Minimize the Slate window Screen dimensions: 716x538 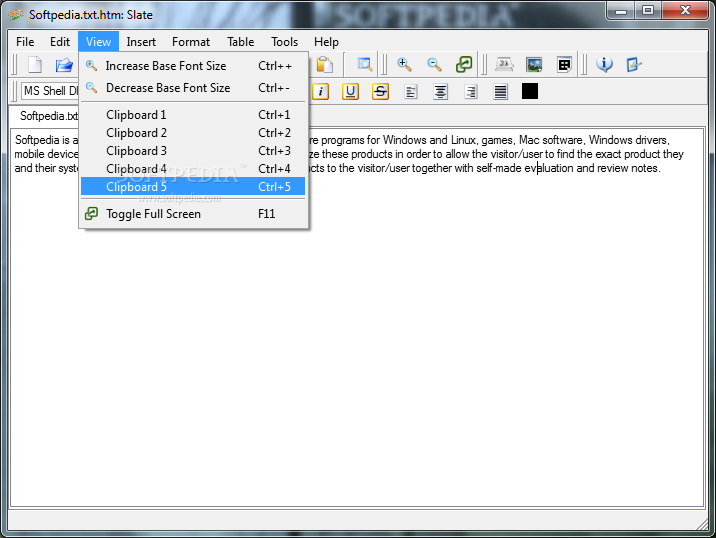(621, 11)
